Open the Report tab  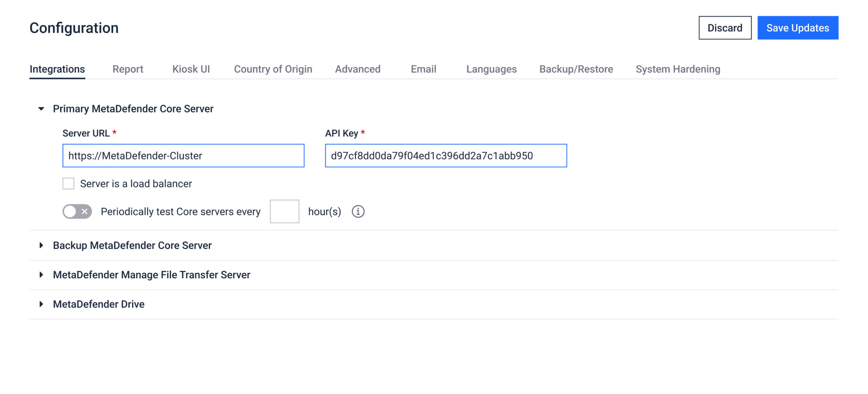click(x=128, y=69)
